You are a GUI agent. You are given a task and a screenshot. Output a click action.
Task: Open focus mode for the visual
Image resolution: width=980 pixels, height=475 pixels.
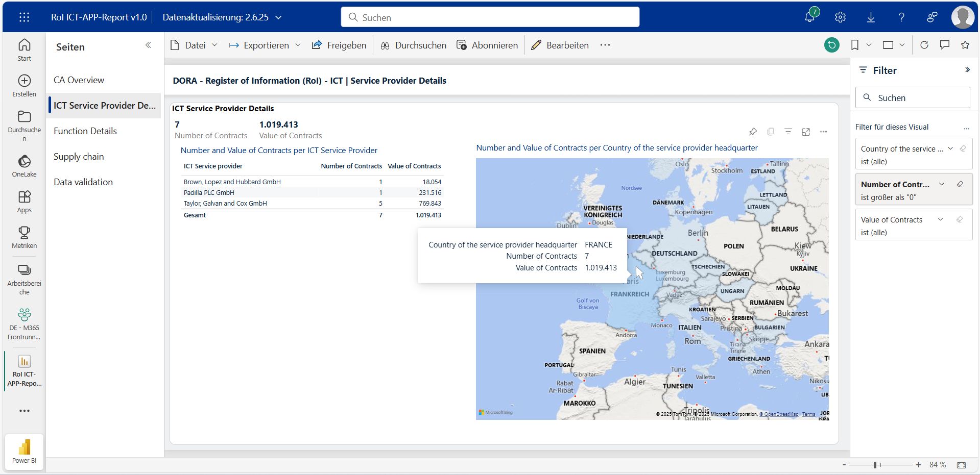tap(806, 132)
